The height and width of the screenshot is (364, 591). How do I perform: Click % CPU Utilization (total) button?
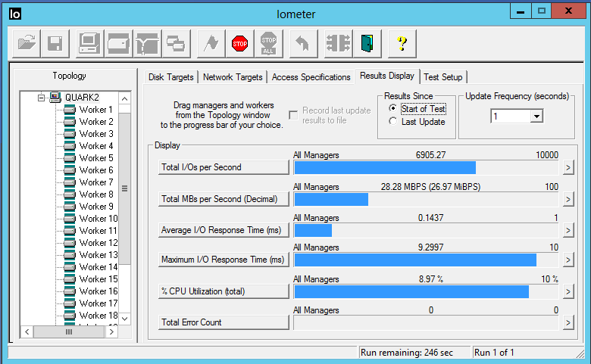point(224,291)
